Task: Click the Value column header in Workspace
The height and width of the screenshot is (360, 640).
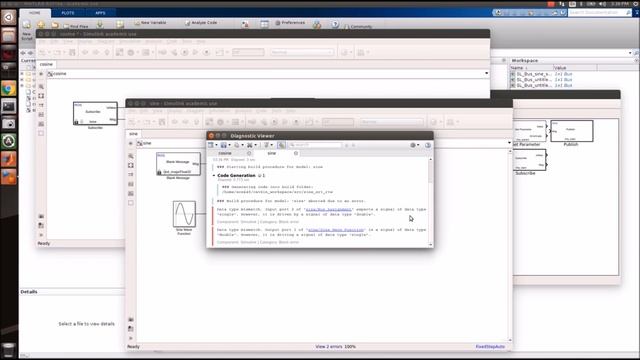Action: (x=575, y=68)
